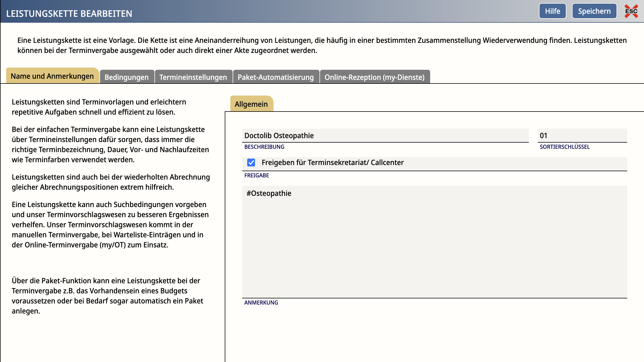Click the Freigeben für Terminsekretariat/ Callcenter label
Image resolution: width=644 pixels, height=362 pixels.
[333, 163]
